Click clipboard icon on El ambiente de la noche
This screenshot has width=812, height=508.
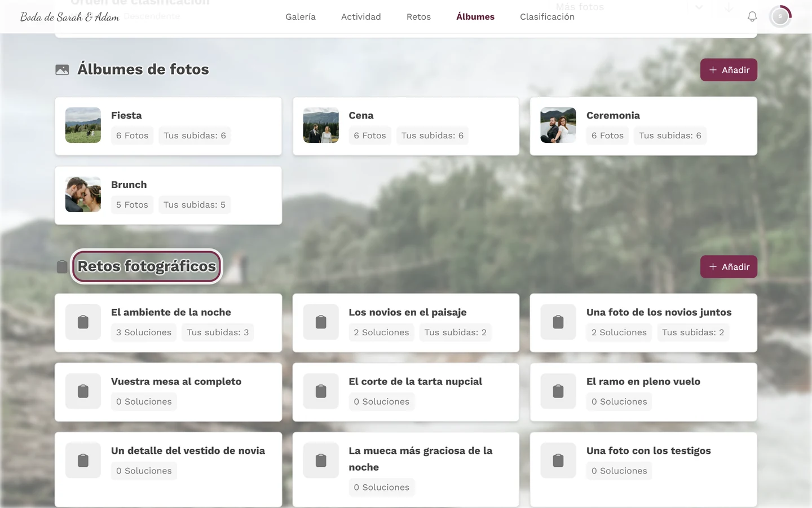pyautogui.click(x=83, y=322)
